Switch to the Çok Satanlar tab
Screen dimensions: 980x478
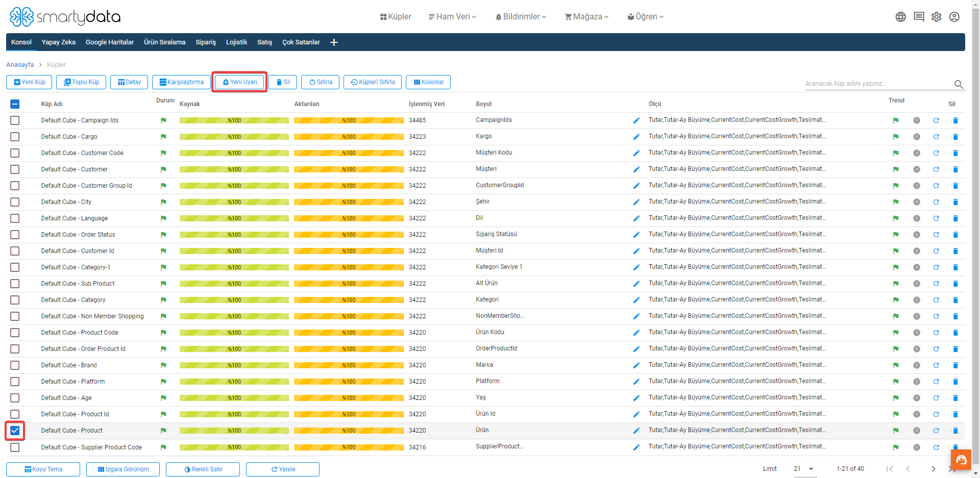[x=301, y=42]
